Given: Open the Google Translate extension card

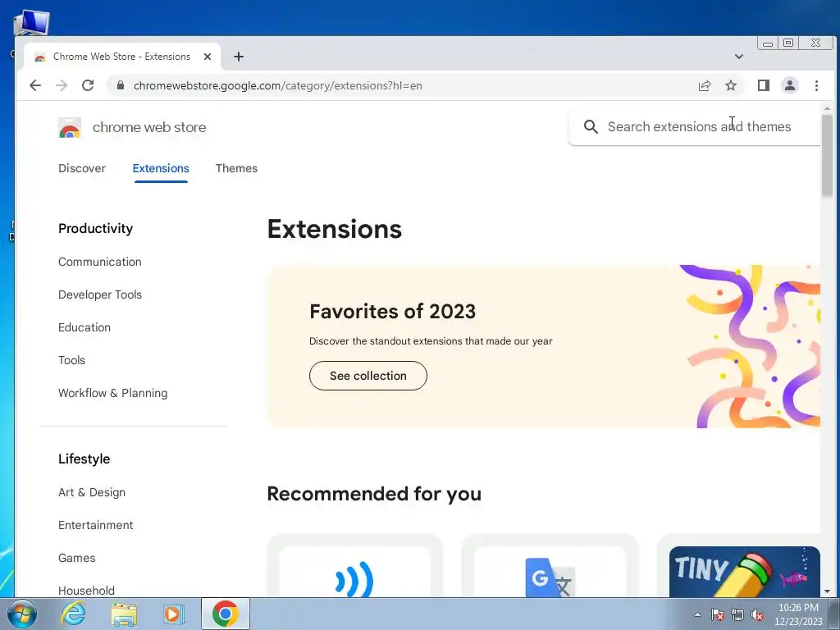Looking at the screenshot, I should point(550,567).
